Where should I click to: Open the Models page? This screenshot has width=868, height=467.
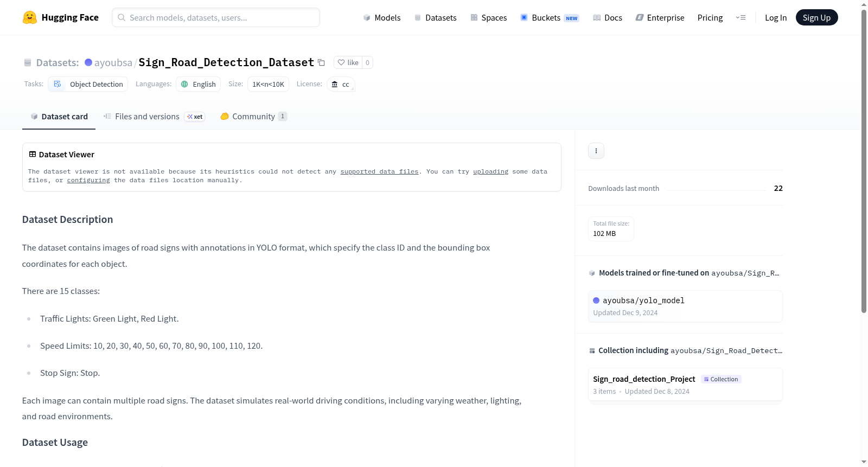point(382,17)
